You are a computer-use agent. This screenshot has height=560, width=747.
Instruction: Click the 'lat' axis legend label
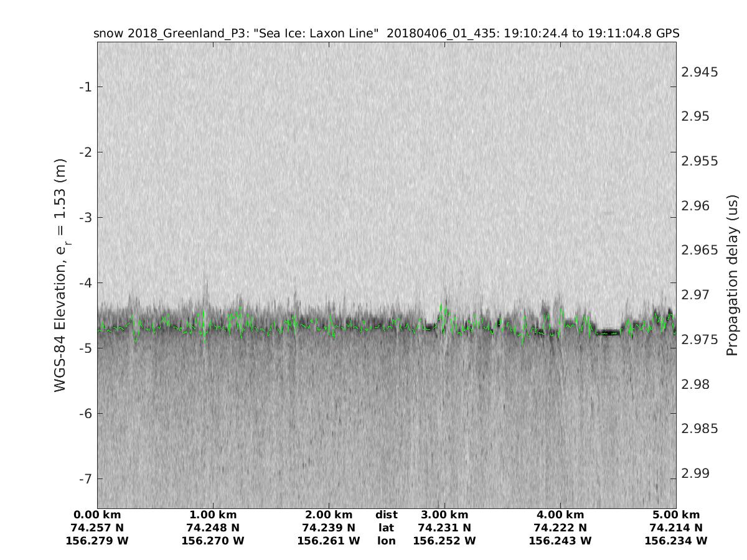(x=386, y=528)
